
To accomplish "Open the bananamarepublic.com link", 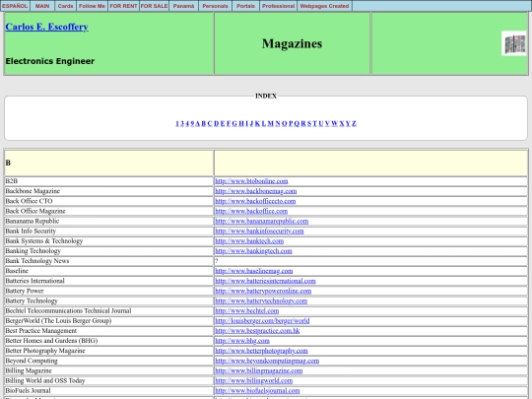I will click(262, 222).
